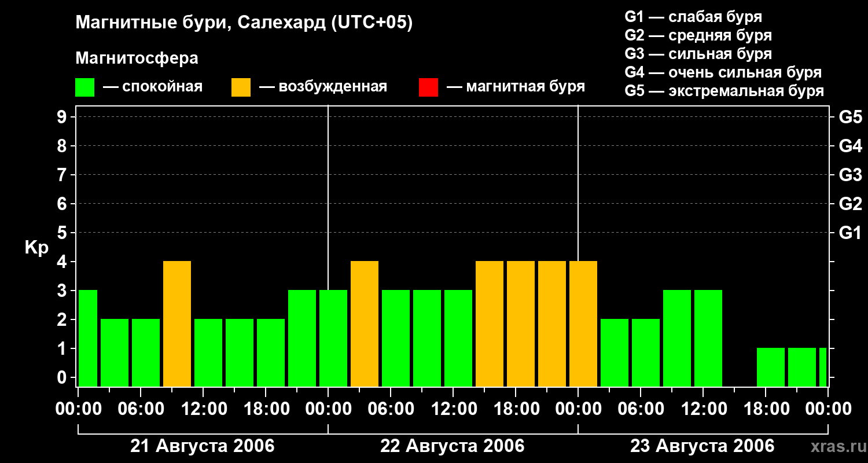Click the only orange bar on 21 Августа

coord(177,324)
